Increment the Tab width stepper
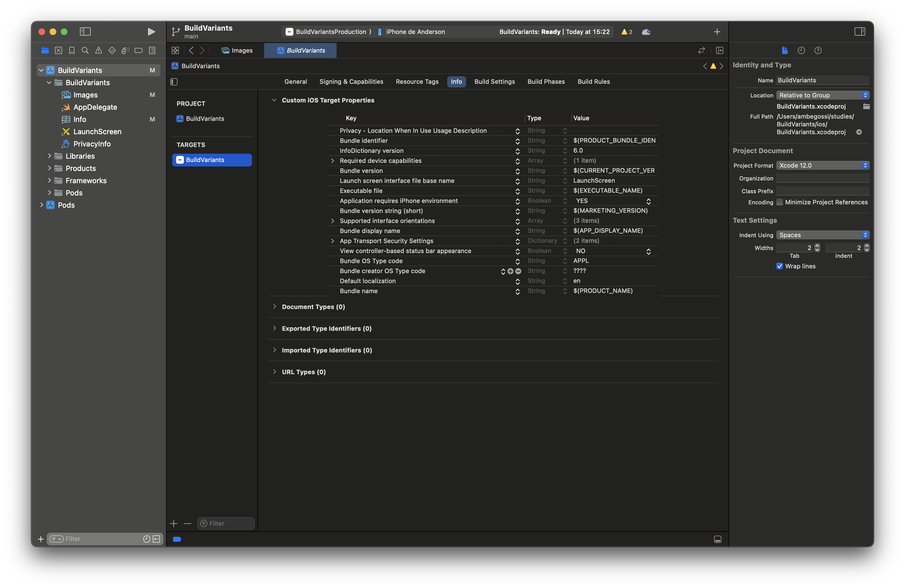905x588 pixels. [817, 246]
